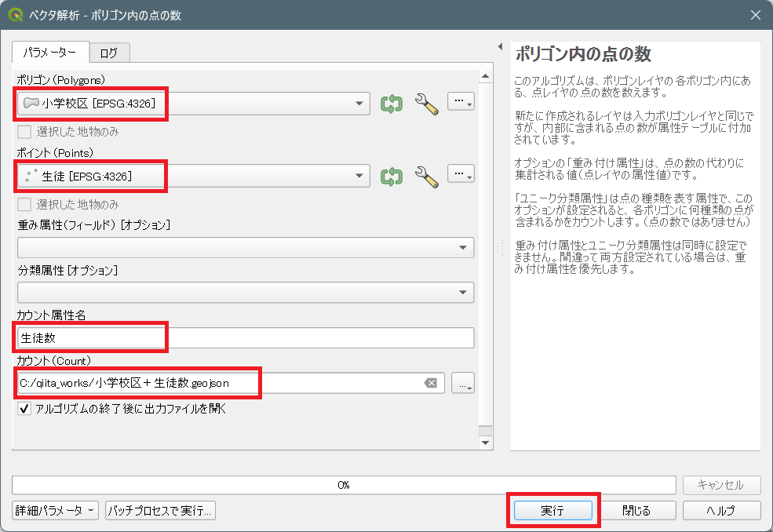Viewport: 773px width, 532px height.
Task: Click the Count output path field
Action: point(231,383)
